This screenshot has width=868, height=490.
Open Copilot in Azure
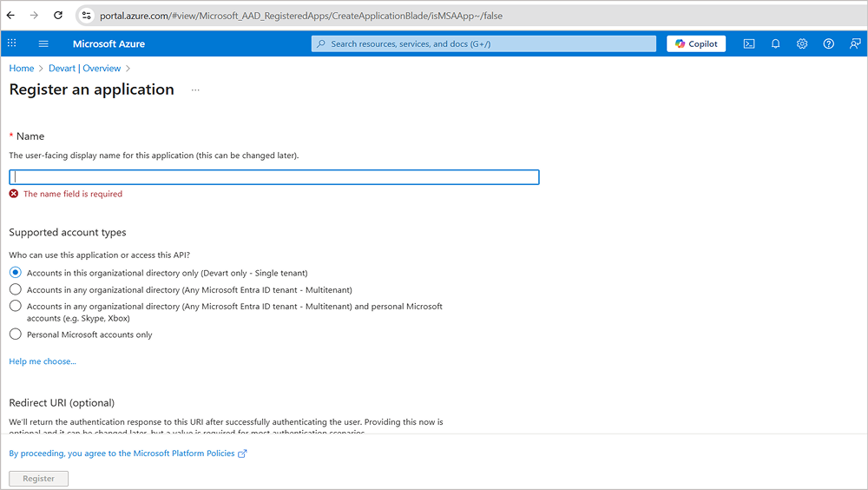click(x=696, y=43)
